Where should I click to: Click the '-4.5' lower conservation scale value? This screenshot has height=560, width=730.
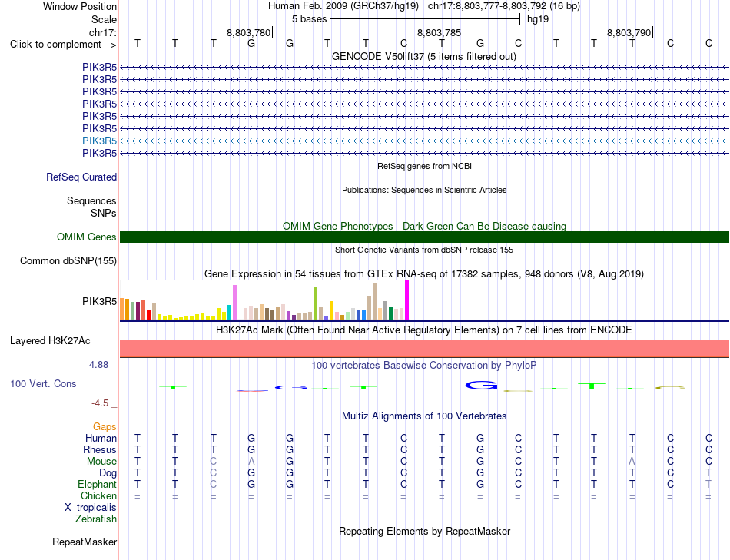click(x=100, y=403)
